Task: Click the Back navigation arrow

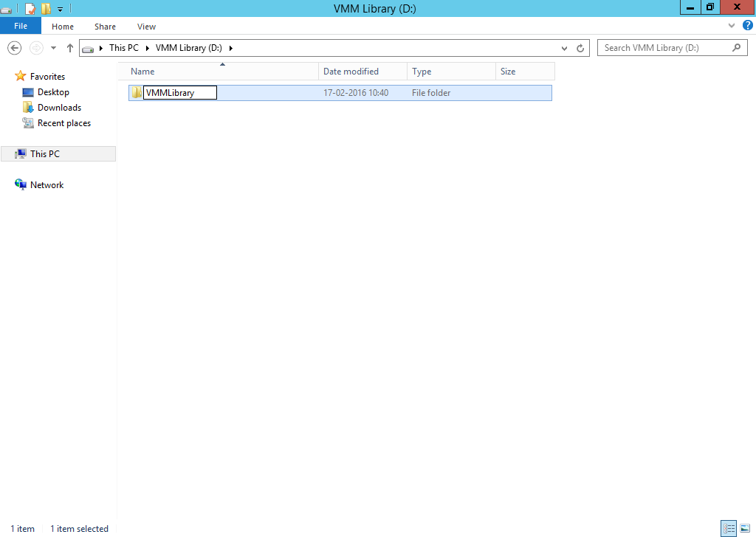Action: [x=14, y=47]
